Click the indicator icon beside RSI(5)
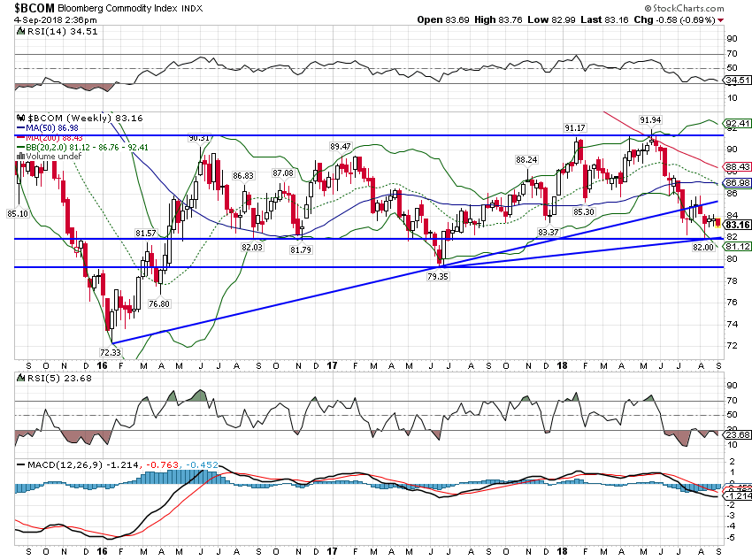This screenshot has width=752, height=560. click(x=20, y=379)
